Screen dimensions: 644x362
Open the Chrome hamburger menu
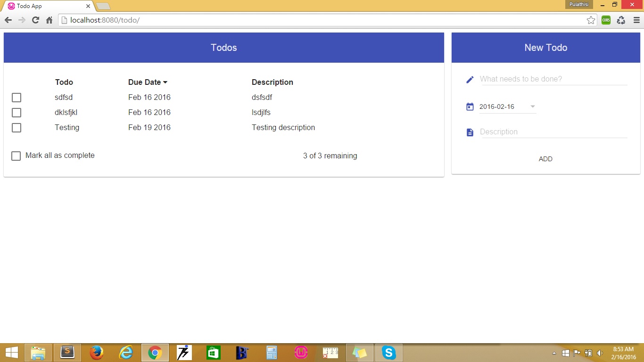(x=636, y=20)
